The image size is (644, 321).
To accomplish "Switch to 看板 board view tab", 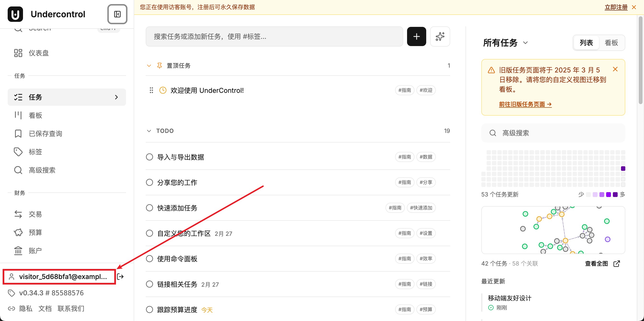I will tap(611, 43).
